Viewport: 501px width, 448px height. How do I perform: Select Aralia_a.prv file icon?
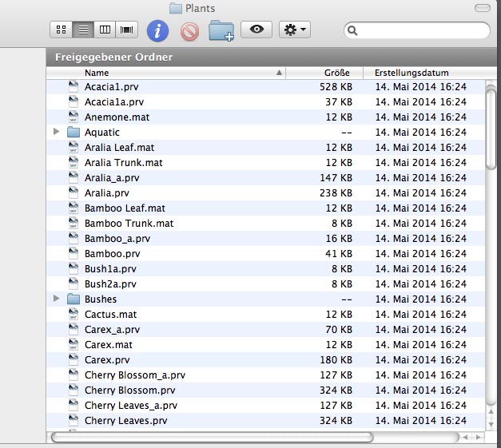[x=74, y=177]
